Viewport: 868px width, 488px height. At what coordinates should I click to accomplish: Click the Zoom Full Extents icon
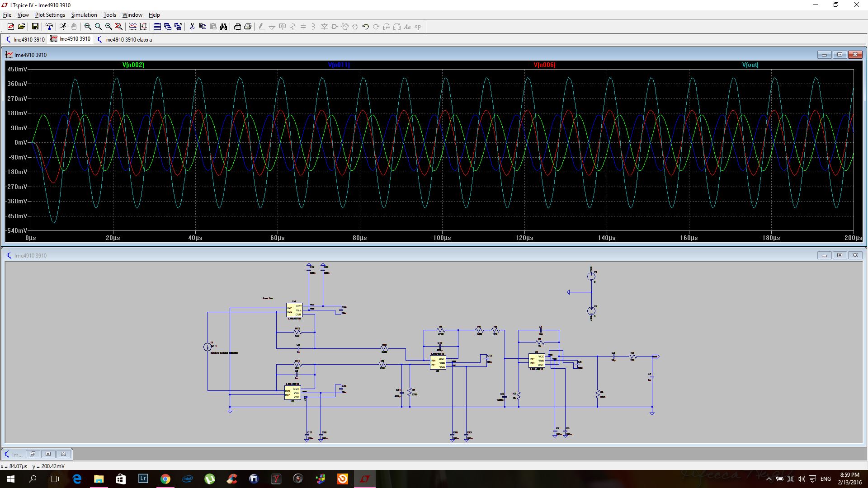[x=119, y=27]
